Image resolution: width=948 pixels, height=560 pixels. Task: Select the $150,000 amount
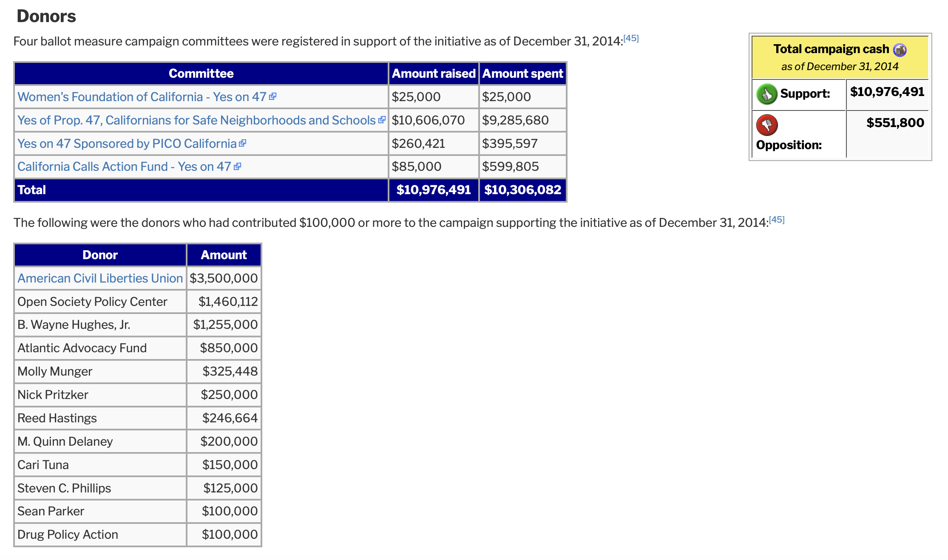click(230, 465)
